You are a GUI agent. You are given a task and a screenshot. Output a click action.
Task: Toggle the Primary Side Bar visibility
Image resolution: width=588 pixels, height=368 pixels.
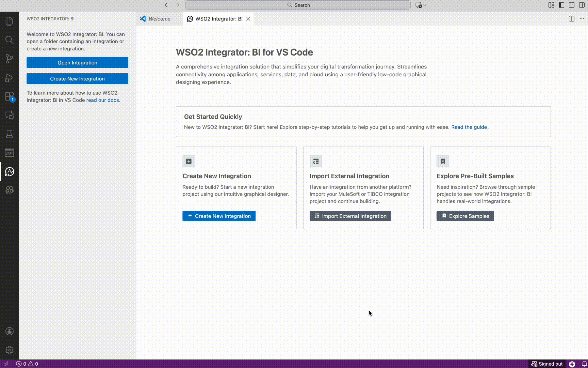tap(561, 5)
